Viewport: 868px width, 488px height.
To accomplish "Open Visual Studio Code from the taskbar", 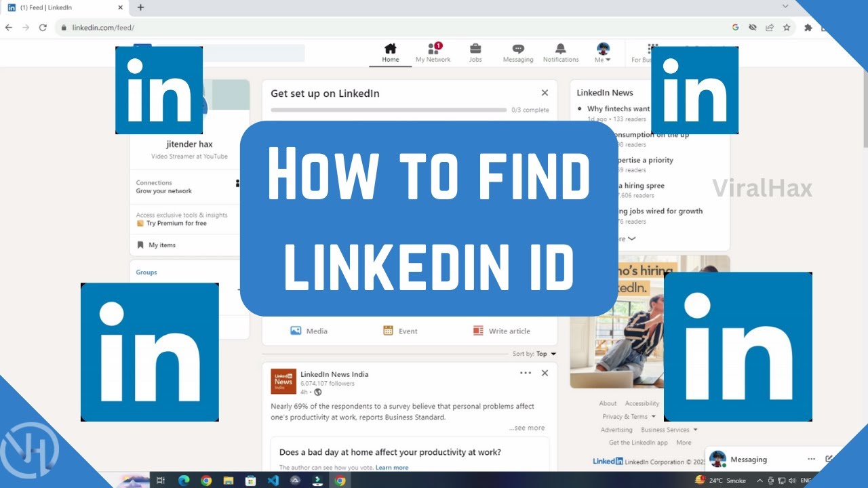I will (x=273, y=481).
